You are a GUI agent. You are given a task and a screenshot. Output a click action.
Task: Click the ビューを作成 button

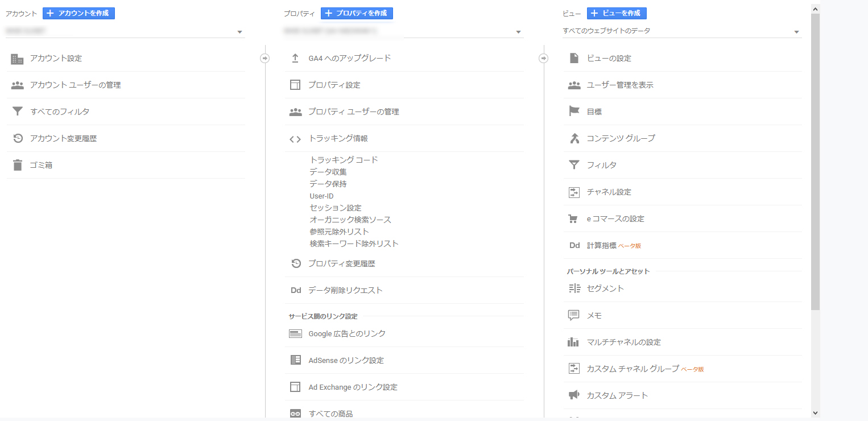click(x=617, y=13)
